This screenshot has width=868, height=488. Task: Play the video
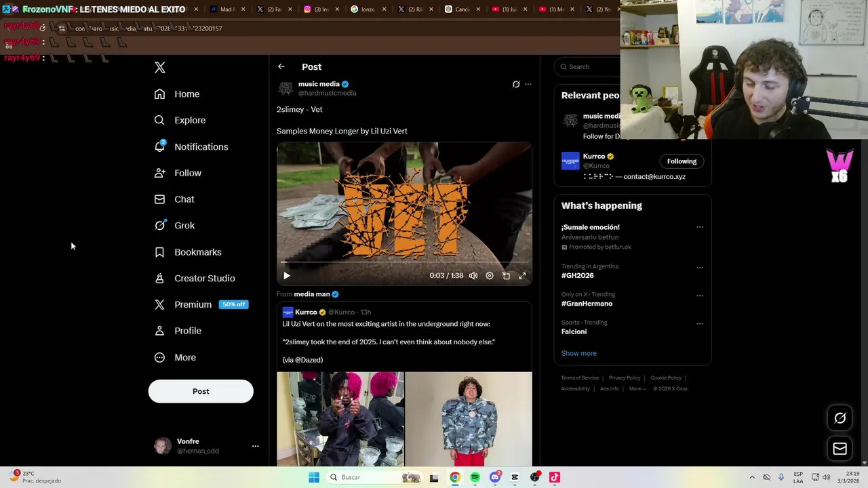[x=286, y=276]
